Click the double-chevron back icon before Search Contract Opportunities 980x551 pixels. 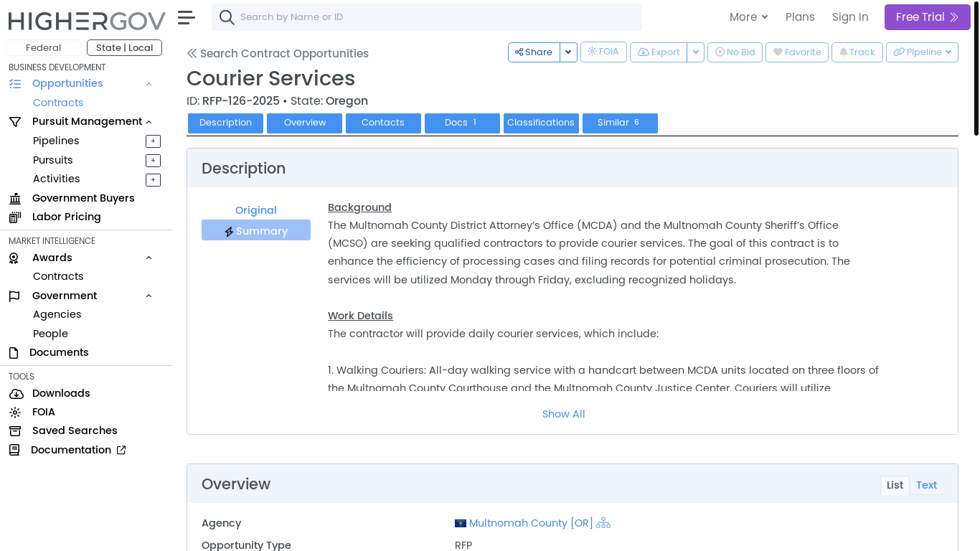[x=192, y=54]
